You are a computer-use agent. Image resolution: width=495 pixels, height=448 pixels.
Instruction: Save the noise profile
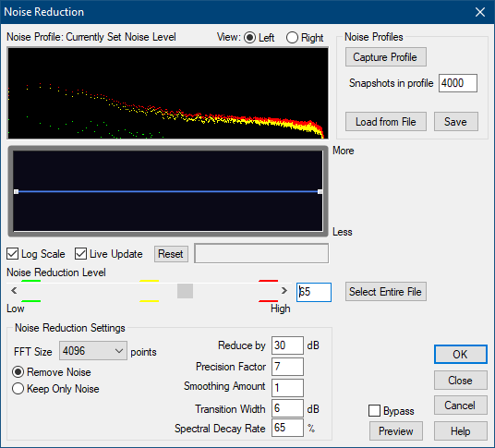tap(456, 122)
